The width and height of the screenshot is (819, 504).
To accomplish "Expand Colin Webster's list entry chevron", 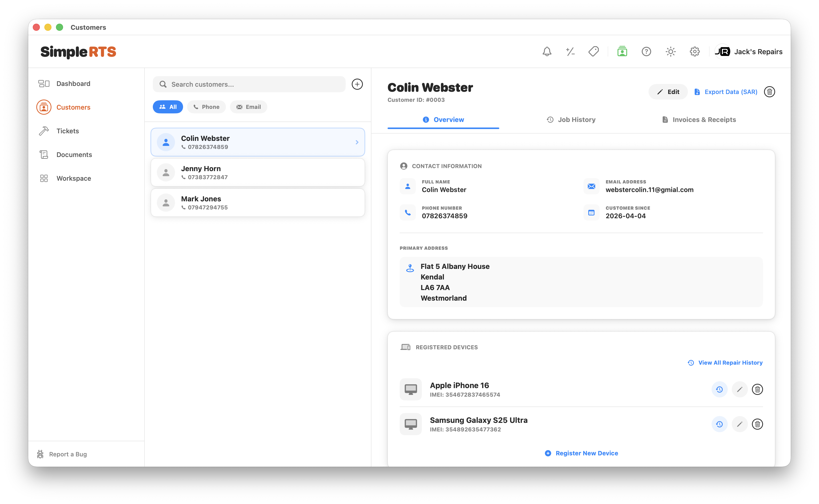I will pyautogui.click(x=357, y=142).
